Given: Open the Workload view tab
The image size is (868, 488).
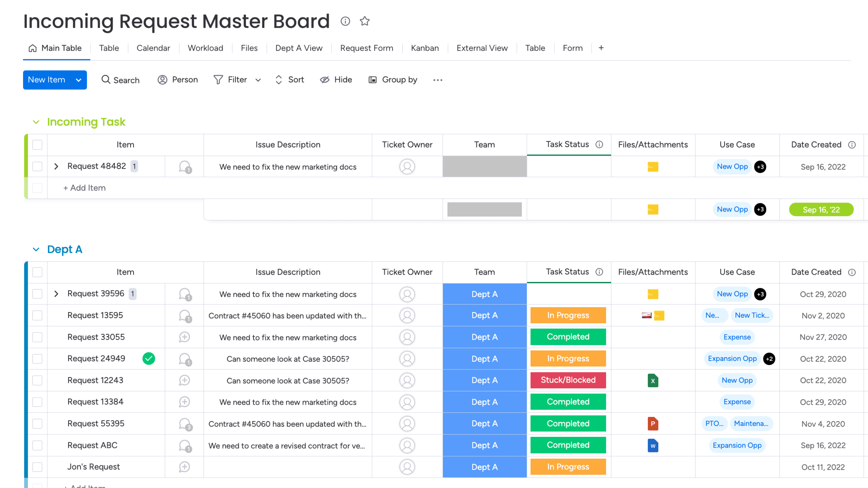Looking at the screenshot, I should click(205, 48).
